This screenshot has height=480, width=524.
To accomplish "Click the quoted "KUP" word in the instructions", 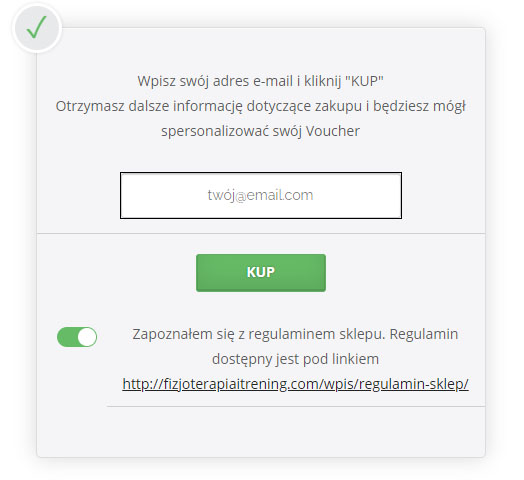I will pos(364,81).
